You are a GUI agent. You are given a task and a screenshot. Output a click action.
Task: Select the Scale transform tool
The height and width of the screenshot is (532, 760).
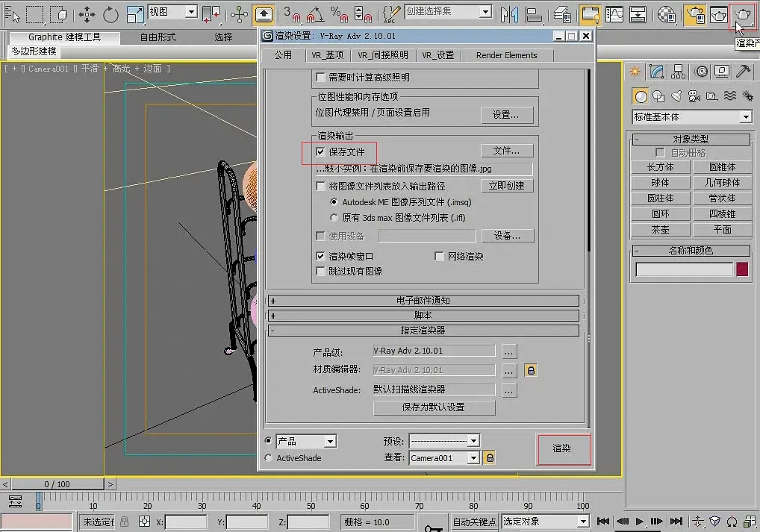coord(134,14)
